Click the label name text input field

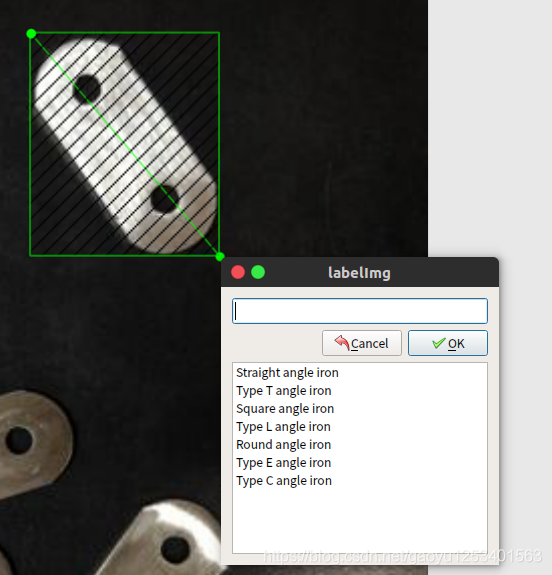[360, 311]
